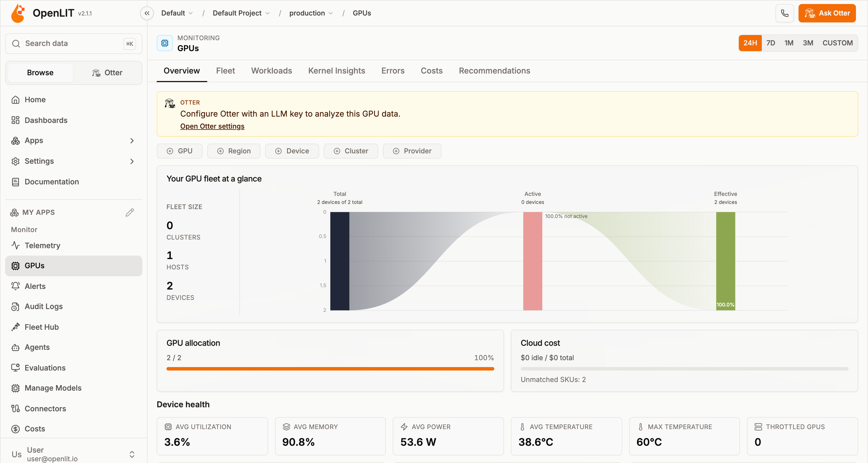Open the production environment dropdown
The height and width of the screenshot is (463, 868).
pyautogui.click(x=311, y=13)
